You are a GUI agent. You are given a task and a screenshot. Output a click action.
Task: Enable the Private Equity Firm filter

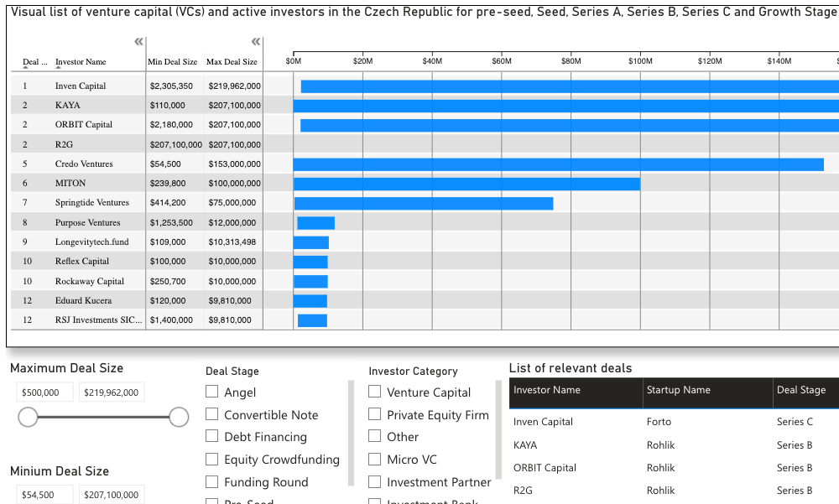pyautogui.click(x=374, y=414)
